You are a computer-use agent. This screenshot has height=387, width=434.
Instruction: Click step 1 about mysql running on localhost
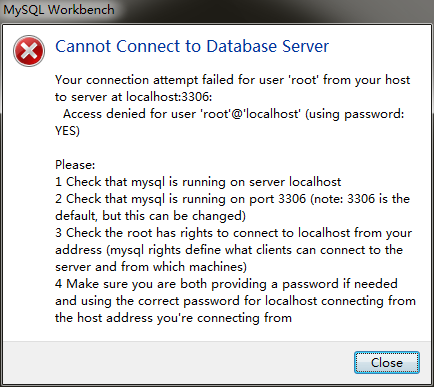198,182
